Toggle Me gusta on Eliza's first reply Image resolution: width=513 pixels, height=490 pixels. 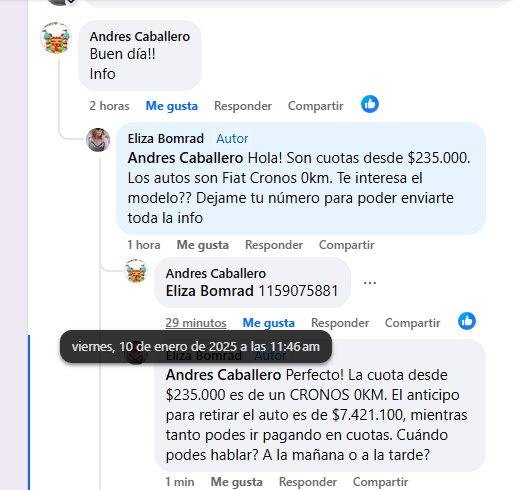[203, 245]
